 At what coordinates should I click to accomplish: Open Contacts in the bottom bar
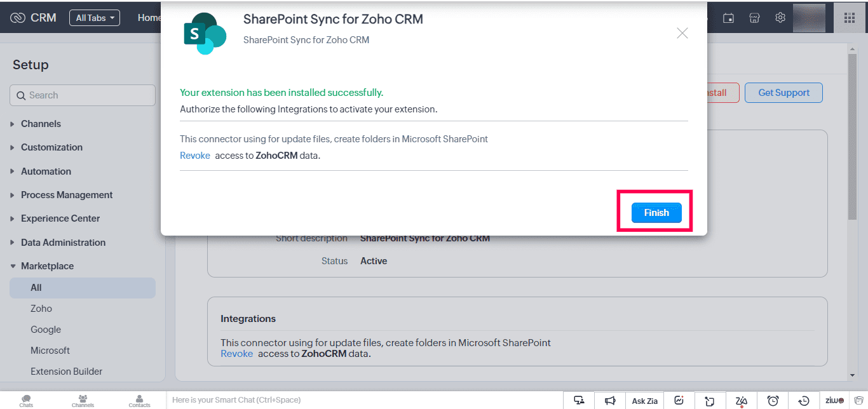[x=140, y=401]
